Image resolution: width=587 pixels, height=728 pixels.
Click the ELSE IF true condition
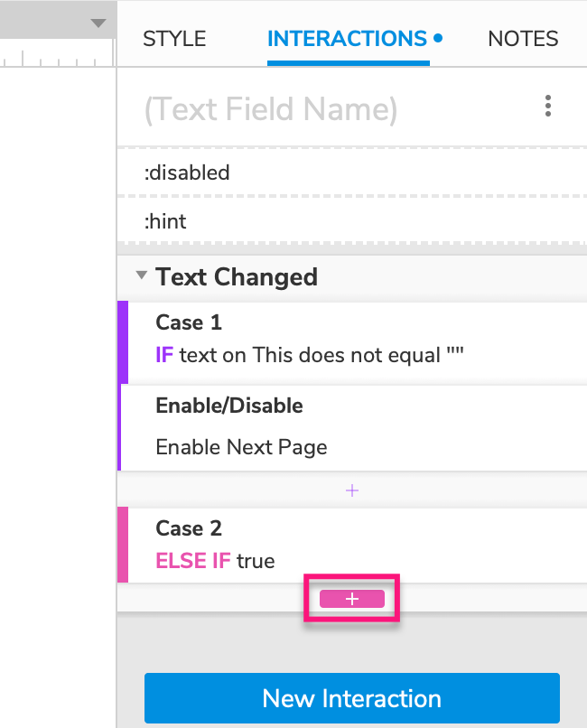[215, 561]
